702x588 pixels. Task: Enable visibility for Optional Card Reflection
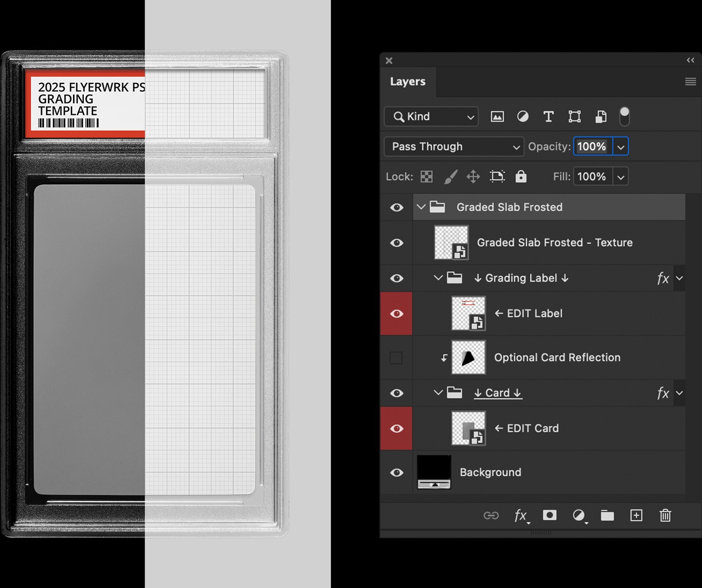point(396,357)
